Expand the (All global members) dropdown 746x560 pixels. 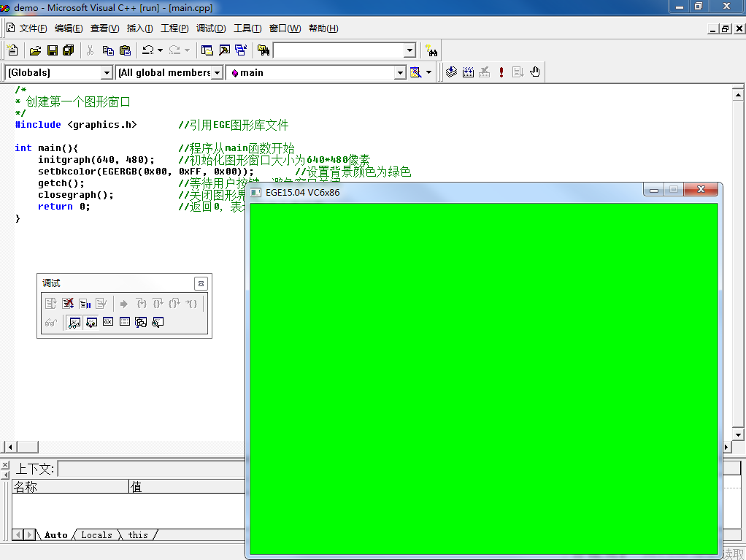tap(217, 72)
